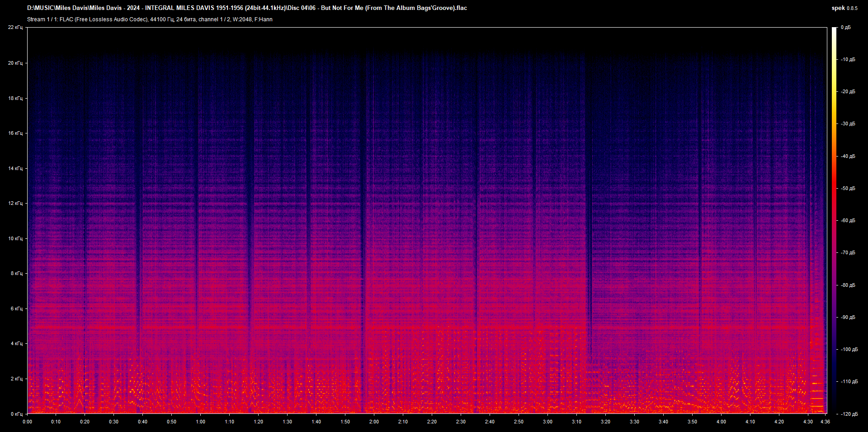
Task: Click the '14 кГц' frequency label
Action: (15, 168)
